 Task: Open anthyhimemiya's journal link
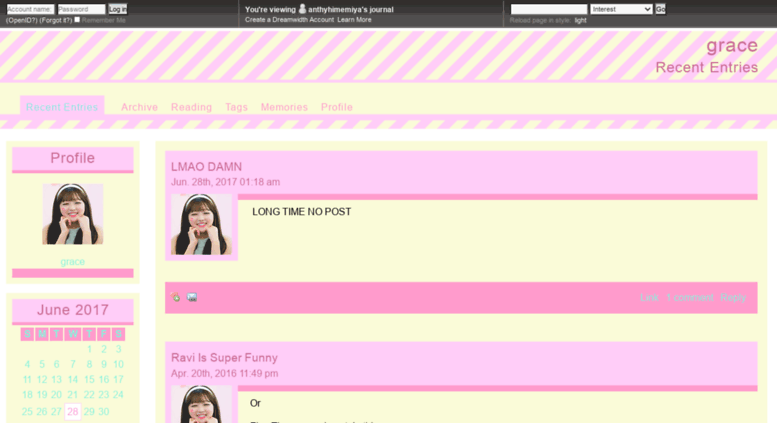(351, 9)
